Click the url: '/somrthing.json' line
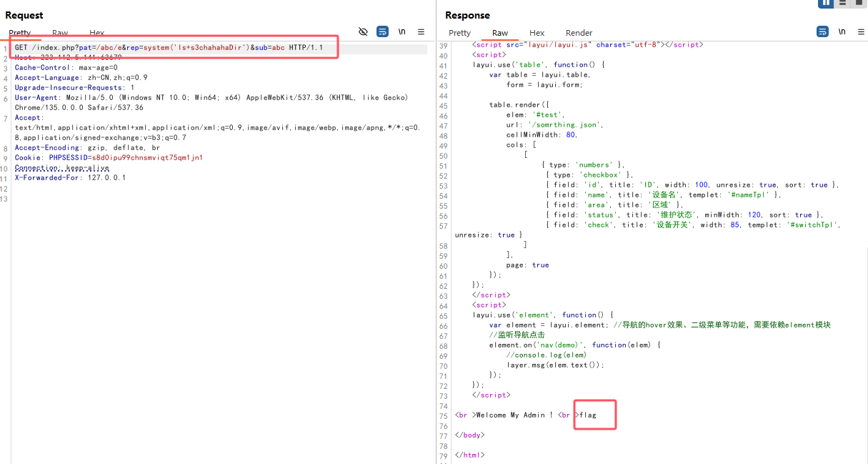This screenshot has height=464, width=868. point(555,125)
